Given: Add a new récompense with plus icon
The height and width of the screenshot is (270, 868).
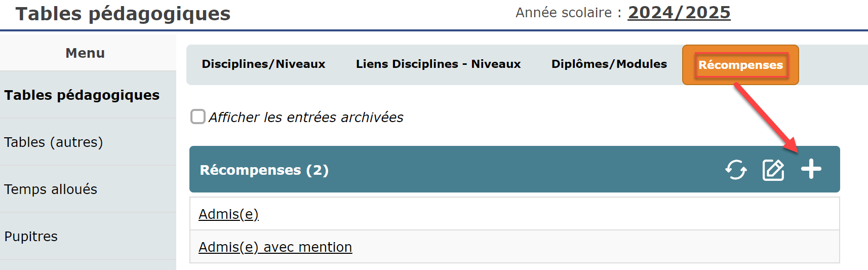Looking at the screenshot, I should click(x=811, y=169).
